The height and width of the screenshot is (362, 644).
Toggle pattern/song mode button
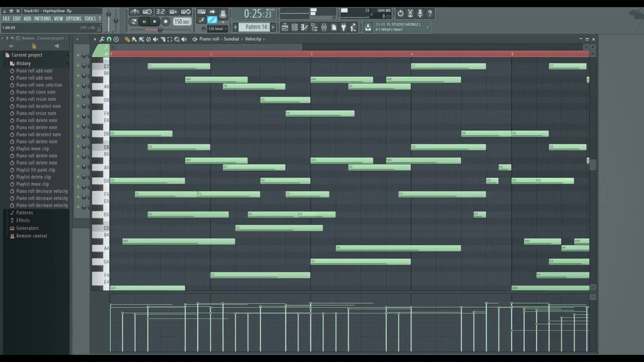[x=134, y=22]
